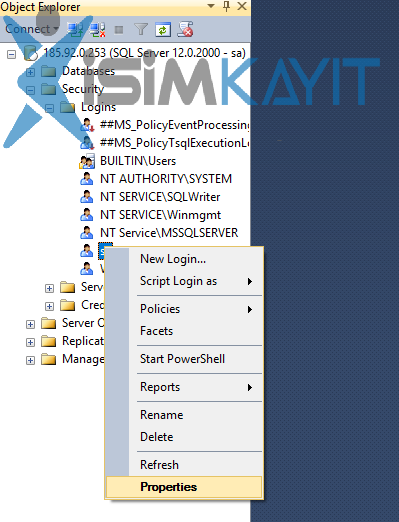Click the NT SERVICE\Winmgmt user icon
The width and height of the screenshot is (399, 522).
(x=87, y=215)
